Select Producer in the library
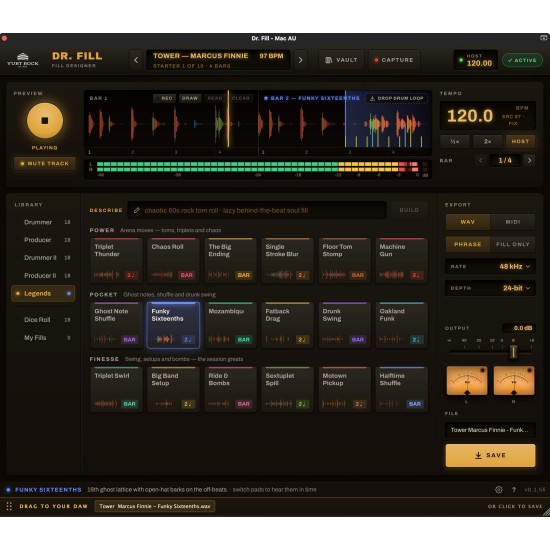The height and width of the screenshot is (550, 550). (x=43, y=240)
